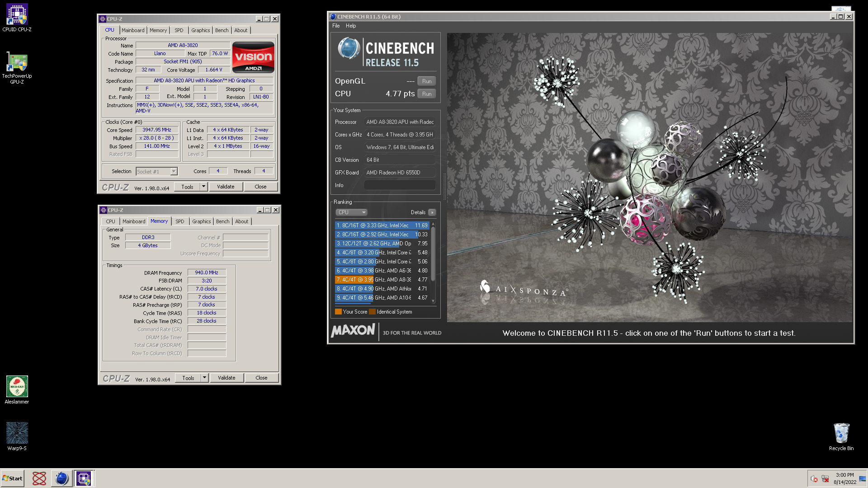Click the MAXON logo in Cinebench
The height and width of the screenshot is (488, 868).
point(353,331)
